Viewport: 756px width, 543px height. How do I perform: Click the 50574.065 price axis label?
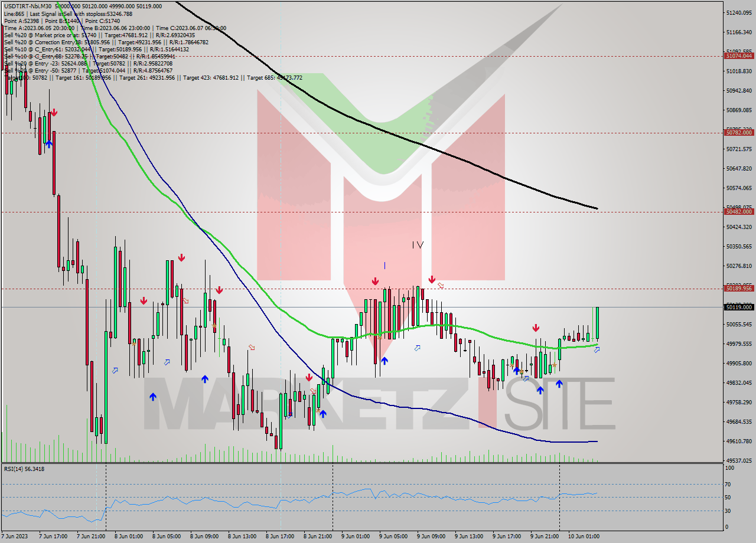[x=741, y=188]
